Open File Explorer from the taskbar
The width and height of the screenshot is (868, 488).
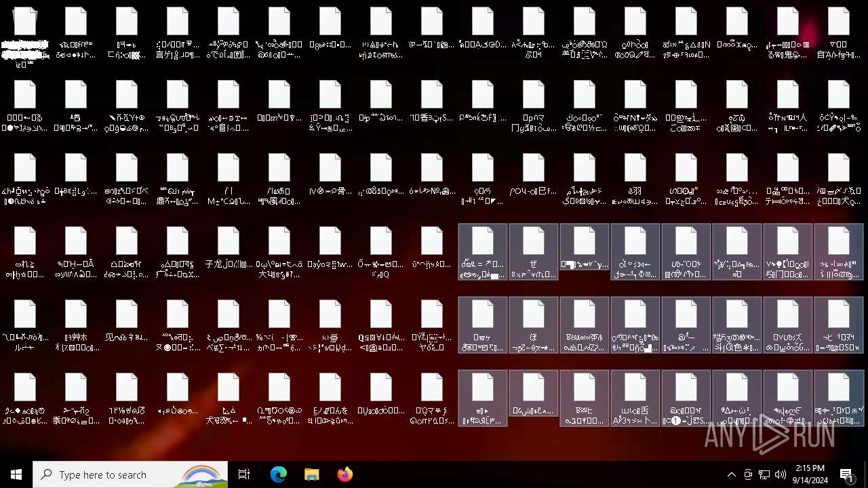click(x=312, y=474)
